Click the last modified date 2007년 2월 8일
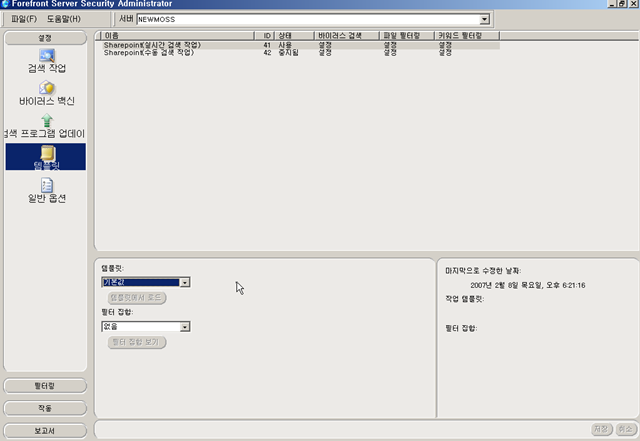 (x=528, y=285)
